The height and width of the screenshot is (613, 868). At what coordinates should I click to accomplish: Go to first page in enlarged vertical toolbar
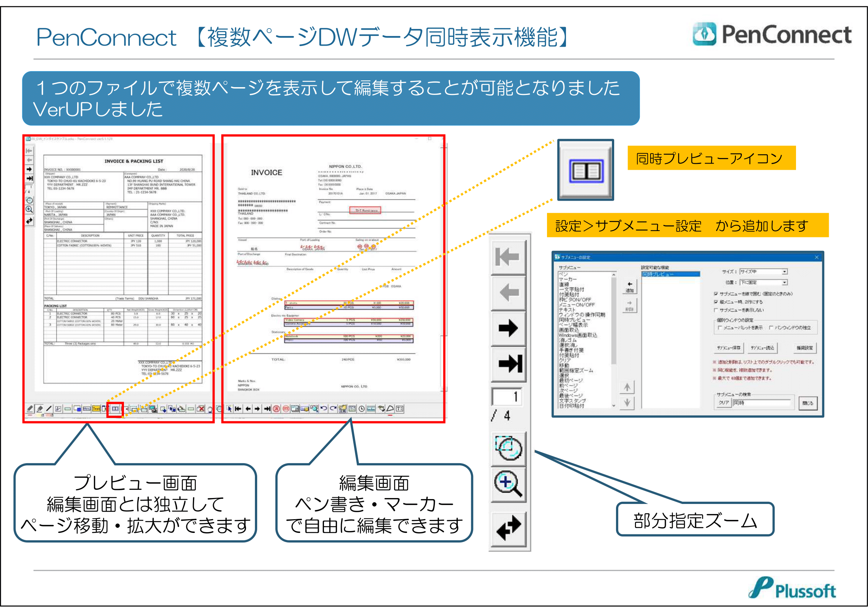point(508,257)
